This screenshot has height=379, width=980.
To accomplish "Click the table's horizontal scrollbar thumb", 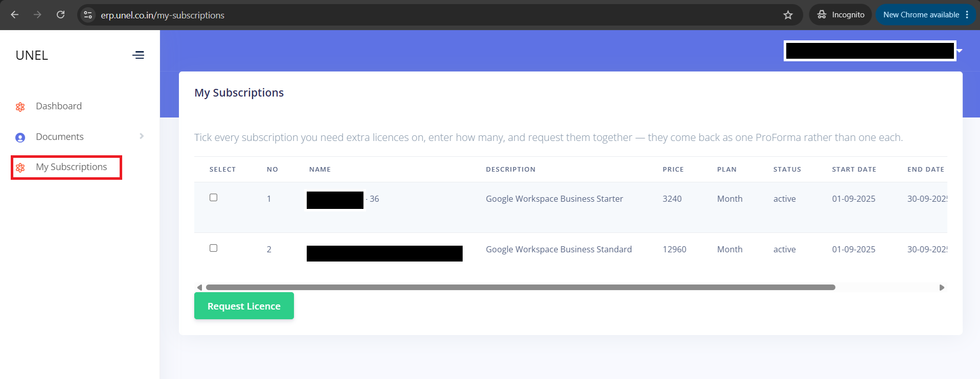I will click(520, 288).
